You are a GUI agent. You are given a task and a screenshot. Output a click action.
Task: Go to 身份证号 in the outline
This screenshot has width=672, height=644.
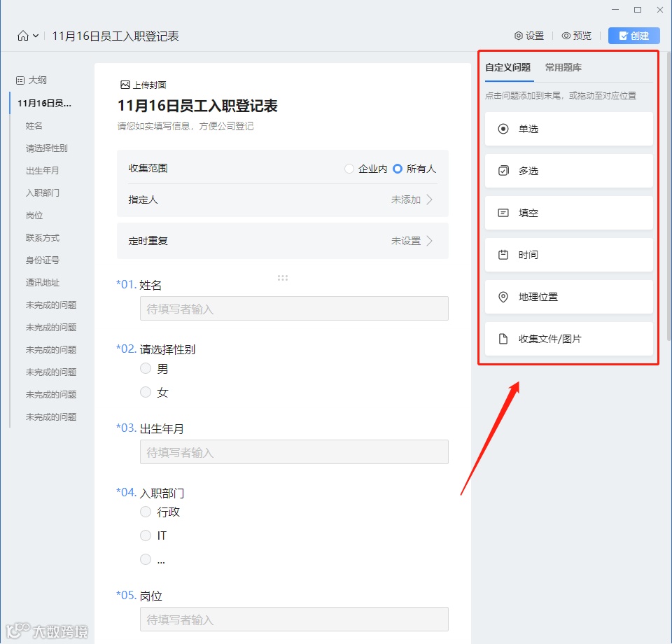(43, 260)
